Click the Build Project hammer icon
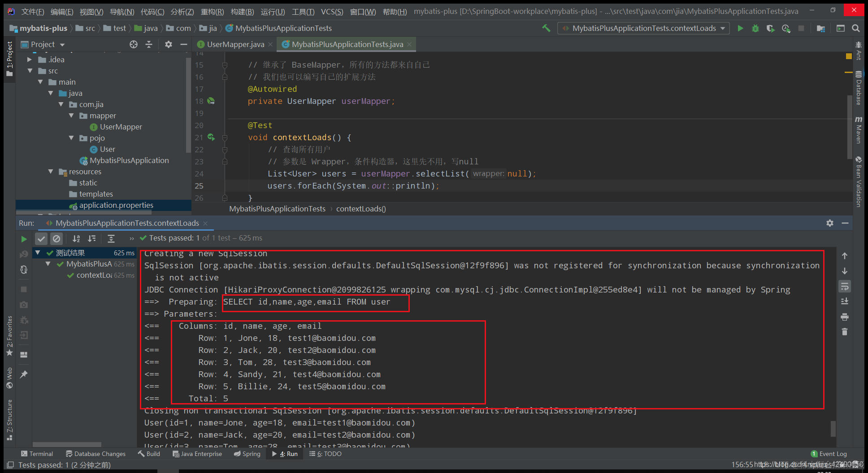Image resolution: width=868 pixels, height=473 pixels. pyautogui.click(x=546, y=28)
